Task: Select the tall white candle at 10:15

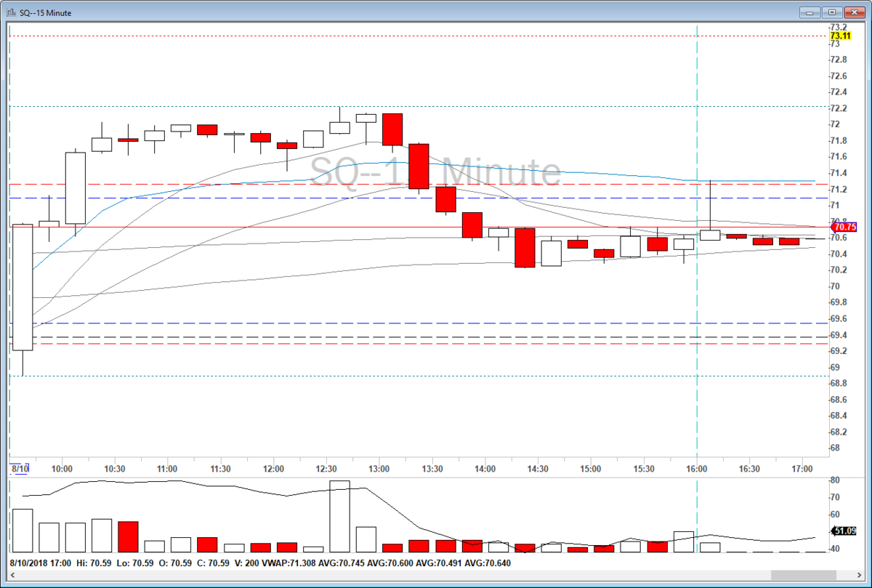Action: [76, 188]
